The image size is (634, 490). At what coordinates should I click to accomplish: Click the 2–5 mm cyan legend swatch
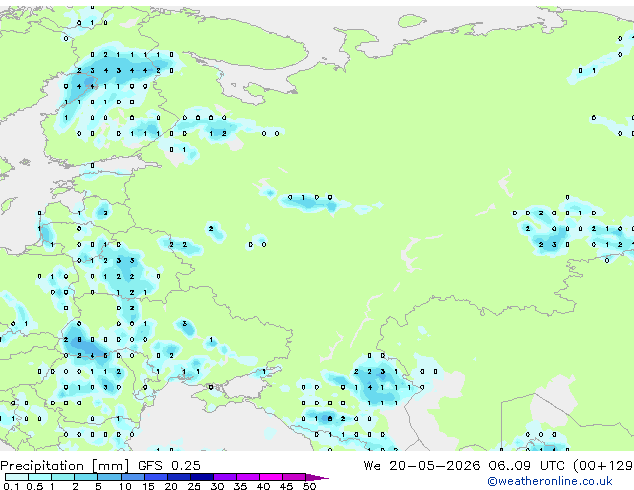86,477
